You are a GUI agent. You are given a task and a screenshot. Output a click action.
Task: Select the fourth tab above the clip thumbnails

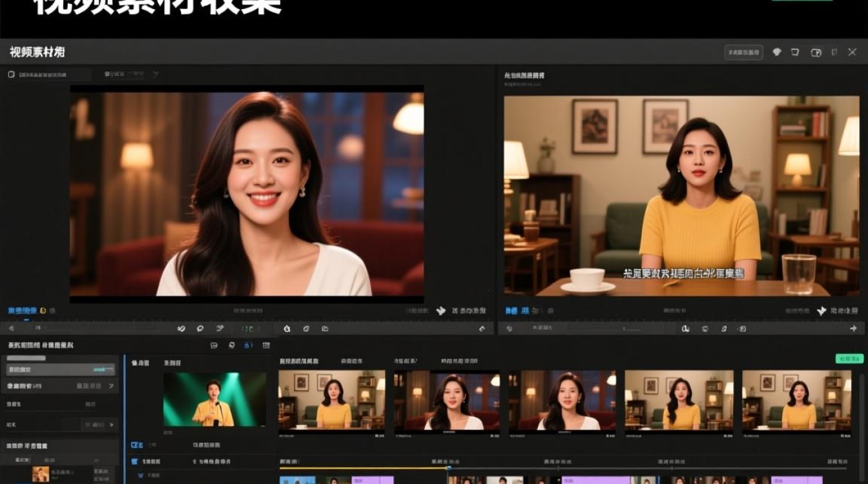459,361
